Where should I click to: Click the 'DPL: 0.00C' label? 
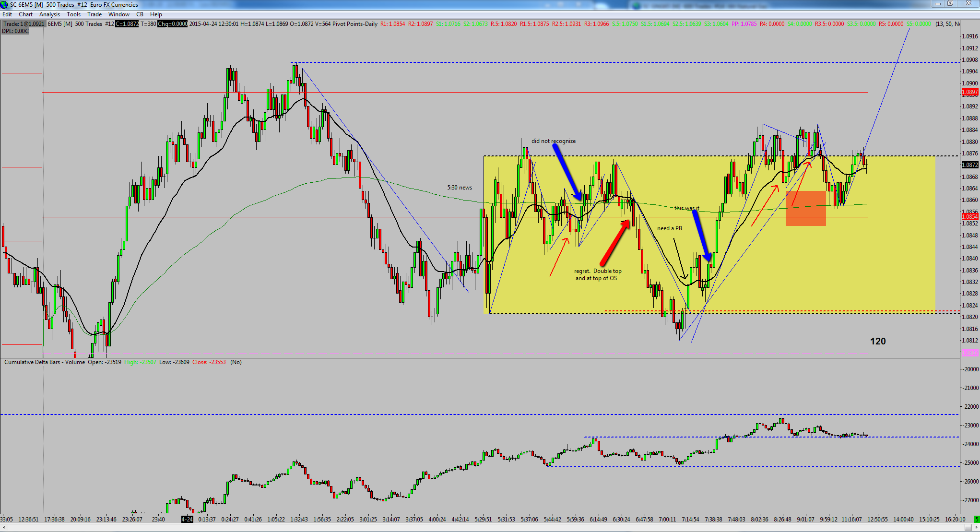(x=15, y=31)
